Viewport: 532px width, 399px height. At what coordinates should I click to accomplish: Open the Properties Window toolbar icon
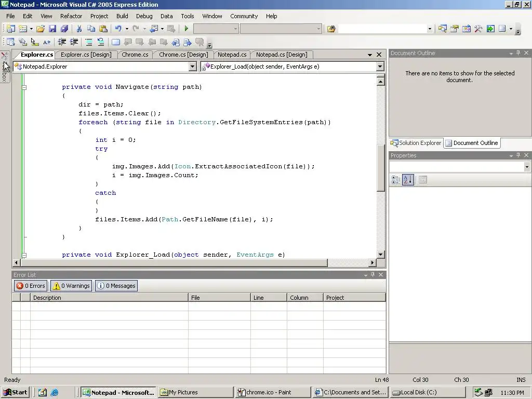[454, 29]
